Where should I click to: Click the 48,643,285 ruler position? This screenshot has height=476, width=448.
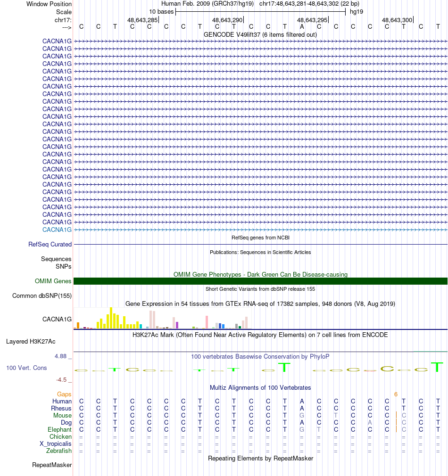pyautogui.click(x=142, y=20)
